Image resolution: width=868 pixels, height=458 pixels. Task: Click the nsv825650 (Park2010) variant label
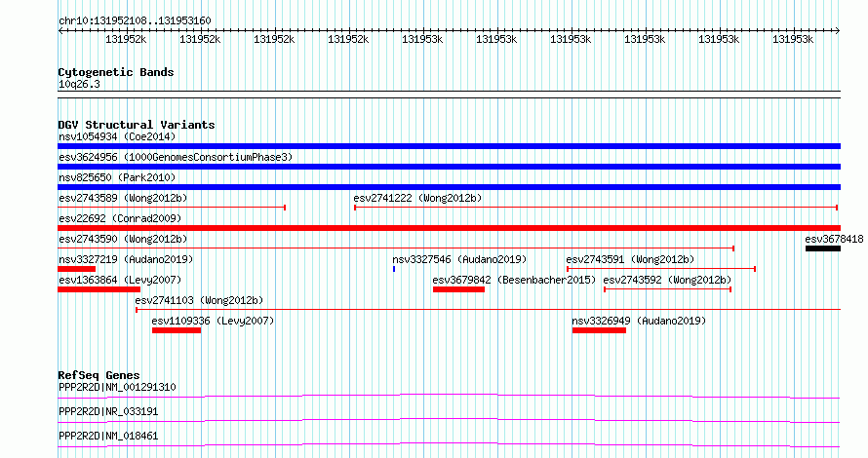pos(117,177)
